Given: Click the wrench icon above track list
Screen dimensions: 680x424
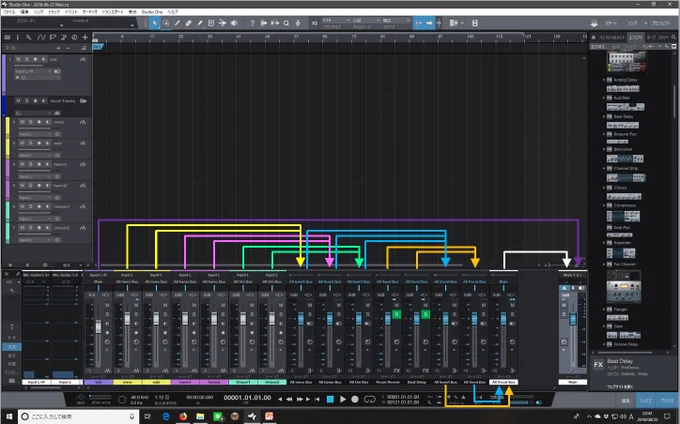Looking at the screenshot, I should tap(29, 37).
